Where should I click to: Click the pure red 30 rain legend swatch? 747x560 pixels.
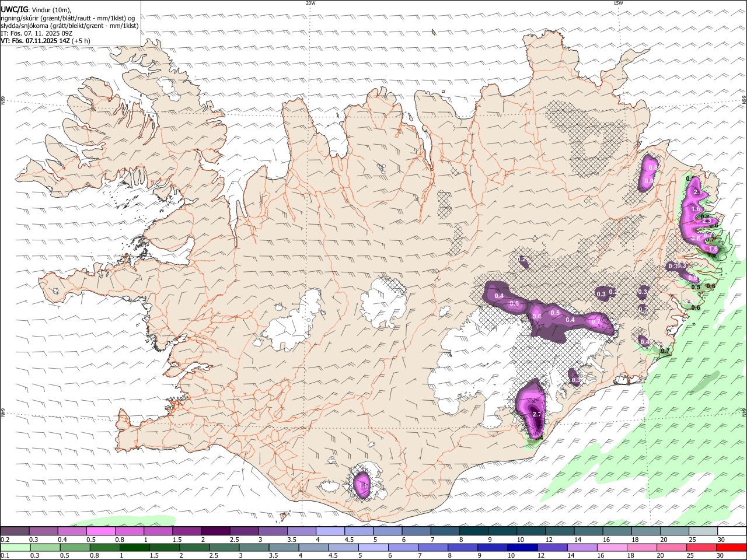coord(731,547)
